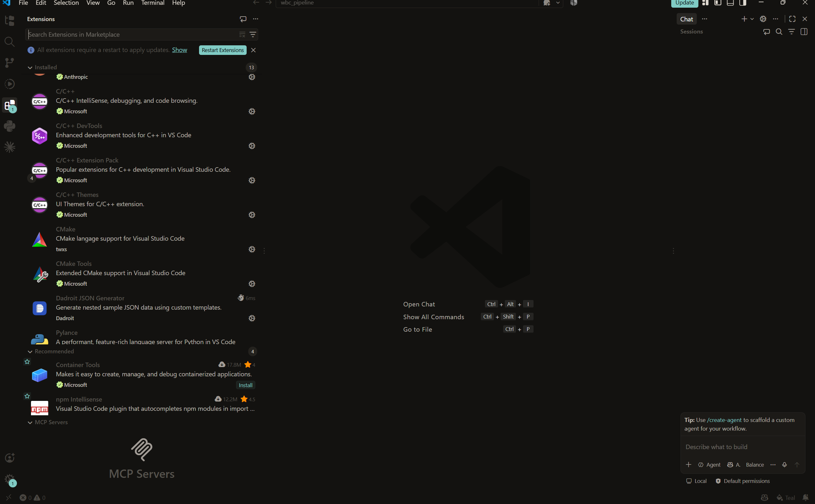
Task: Maximize the chat panel
Action: coord(792,19)
